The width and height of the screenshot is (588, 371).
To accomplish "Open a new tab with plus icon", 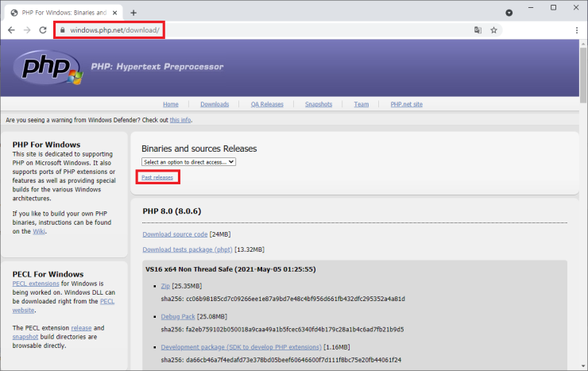I will (133, 12).
